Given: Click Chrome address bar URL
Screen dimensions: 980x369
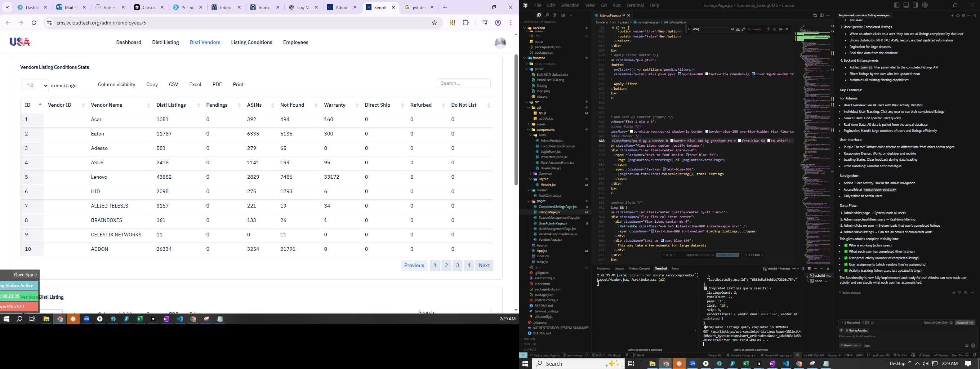Looking at the screenshot, I should (x=101, y=23).
